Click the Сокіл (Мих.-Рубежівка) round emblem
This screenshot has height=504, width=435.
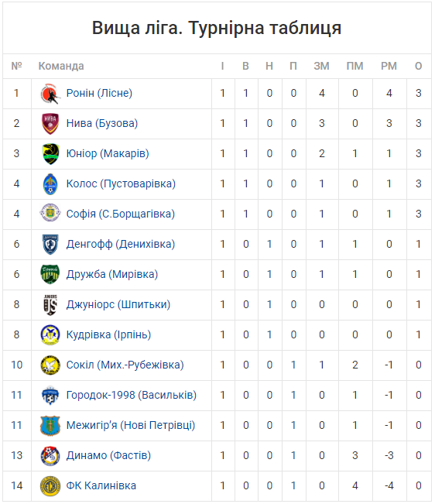[x=50, y=365]
